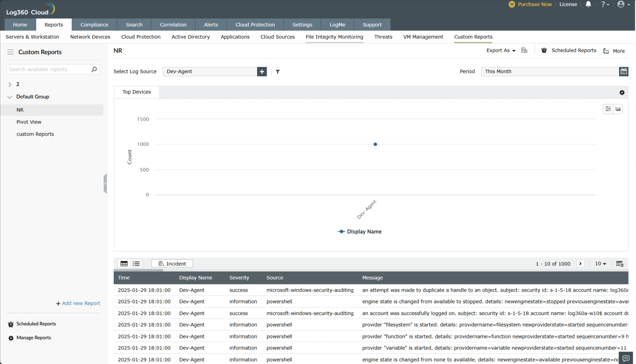Select the grid table view icon
The height and width of the screenshot is (364, 636).
pos(124,263)
